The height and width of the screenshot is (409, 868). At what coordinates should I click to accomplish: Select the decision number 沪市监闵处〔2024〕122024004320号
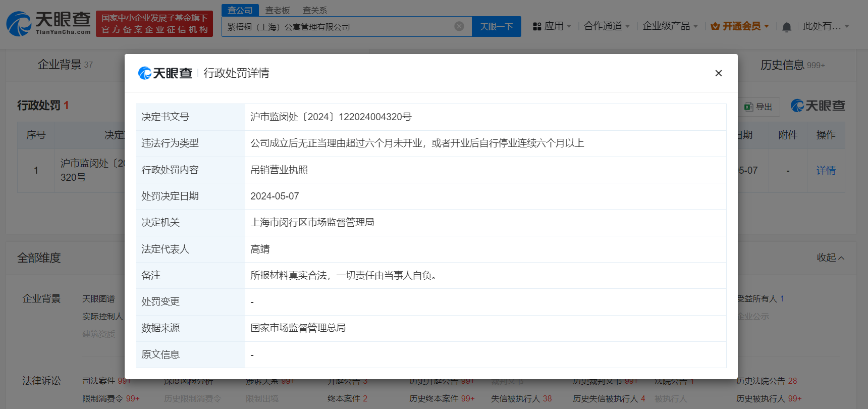[x=331, y=117]
